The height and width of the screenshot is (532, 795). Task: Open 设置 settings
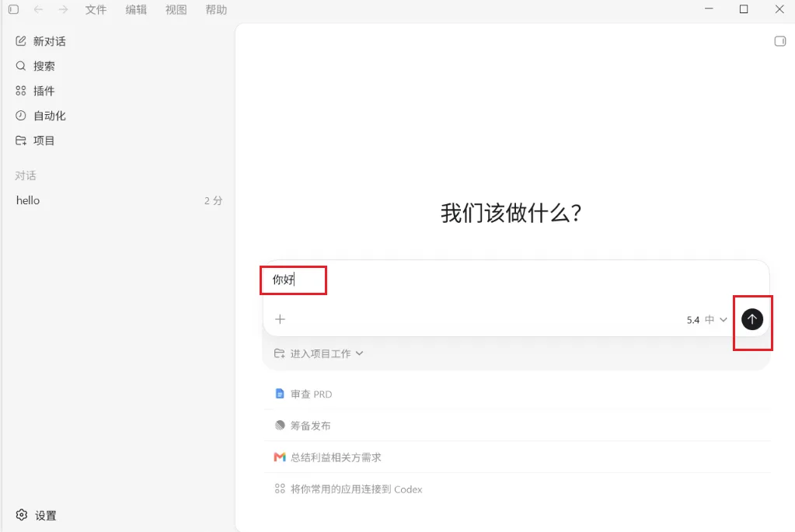45,515
